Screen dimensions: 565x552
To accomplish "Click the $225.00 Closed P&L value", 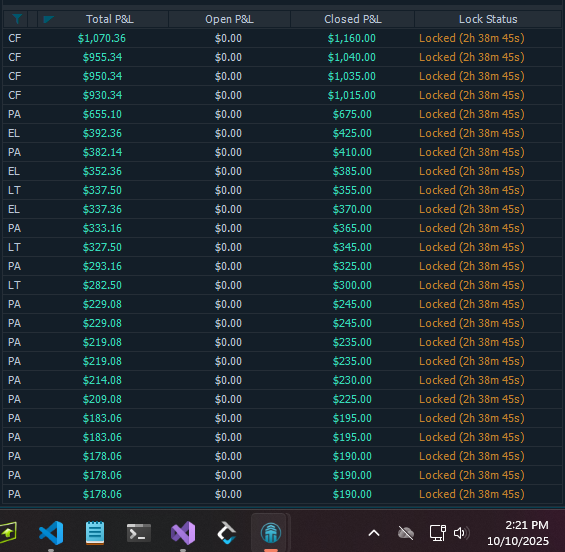I will point(352,399).
